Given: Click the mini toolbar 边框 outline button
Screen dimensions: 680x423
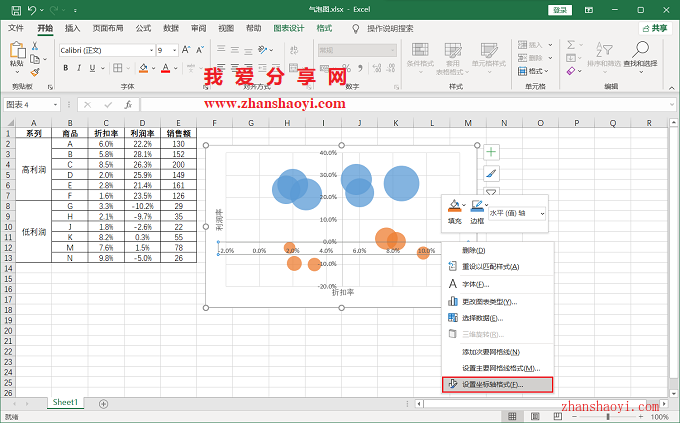Looking at the screenshot, I should 477,212.
